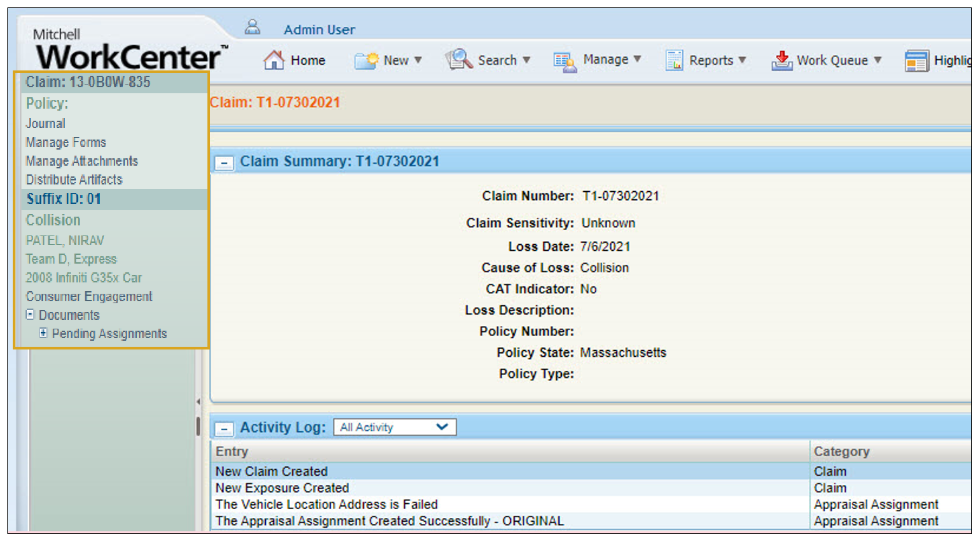Click the Manage icon in toolbar
This screenshot has width=980, height=542.
(565, 61)
